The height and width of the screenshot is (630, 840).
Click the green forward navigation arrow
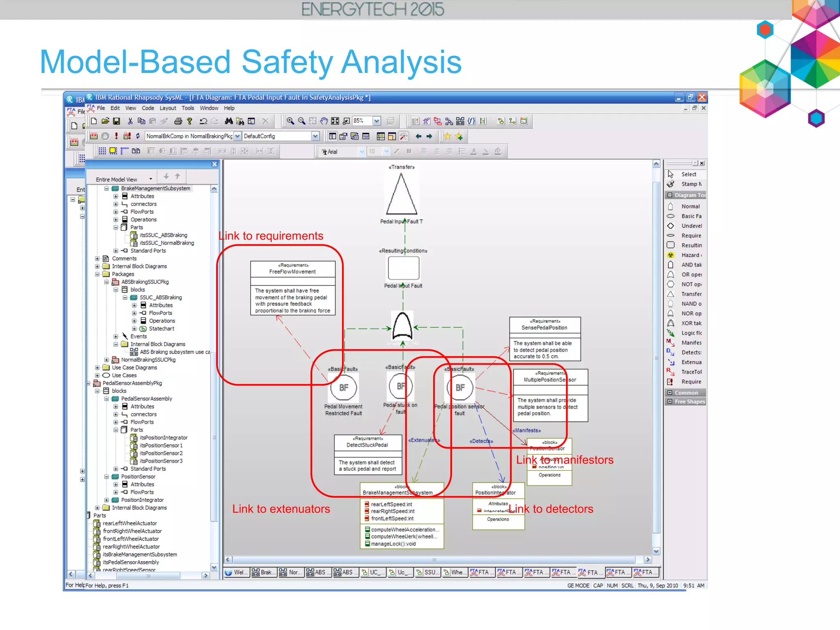(429, 136)
